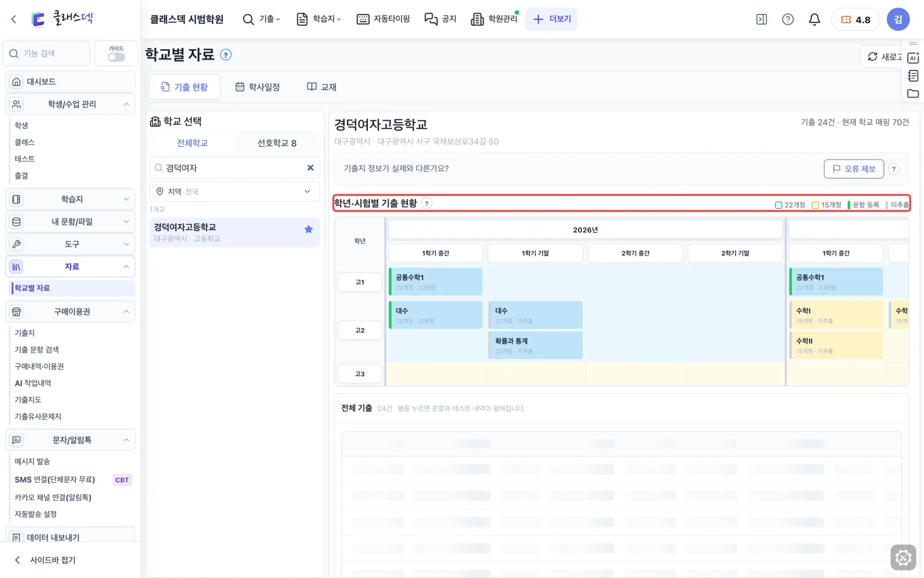
Task: Go back using the top-left arrow
Action: (x=14, y=19)
